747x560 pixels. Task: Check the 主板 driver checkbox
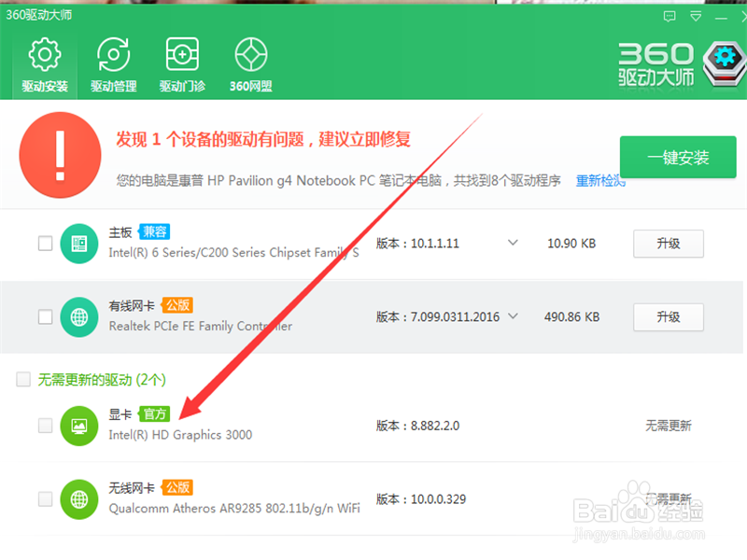coord(45,244)
